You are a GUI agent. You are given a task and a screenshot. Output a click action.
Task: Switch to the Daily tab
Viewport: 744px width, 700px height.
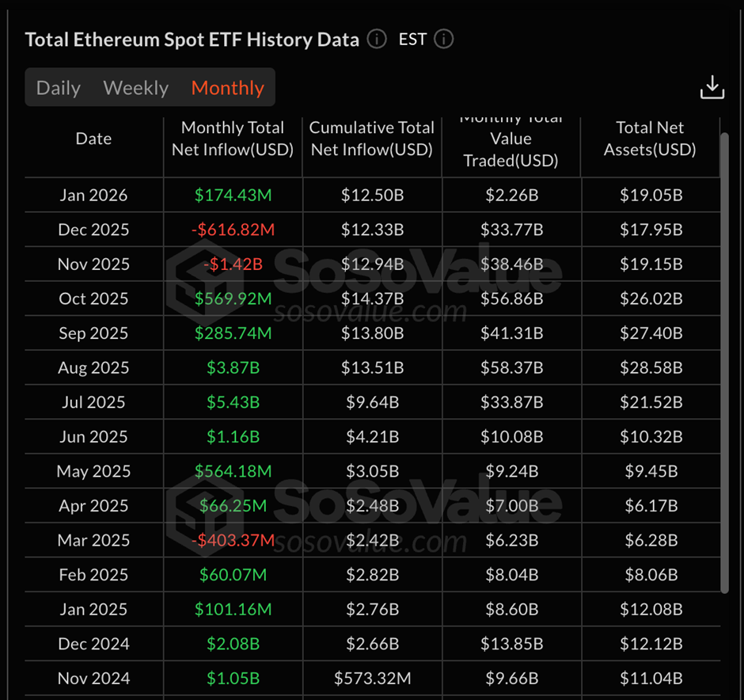click(59, 88)
